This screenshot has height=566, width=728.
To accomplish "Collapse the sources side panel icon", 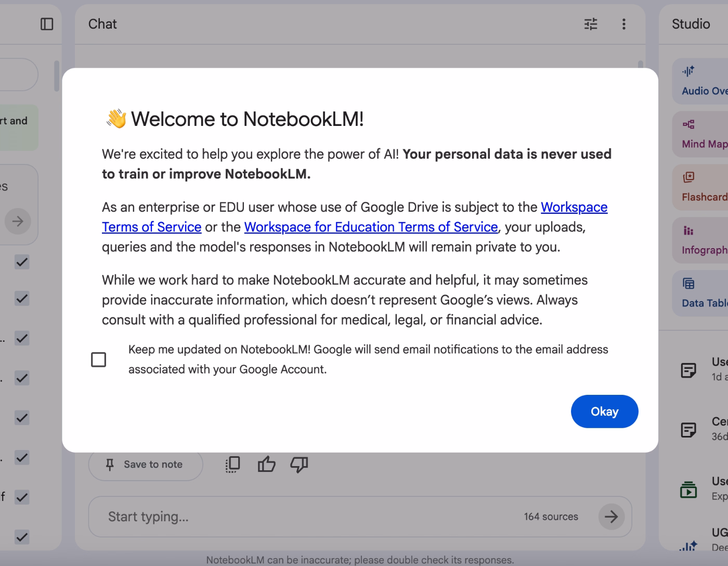I will point(47,24).
